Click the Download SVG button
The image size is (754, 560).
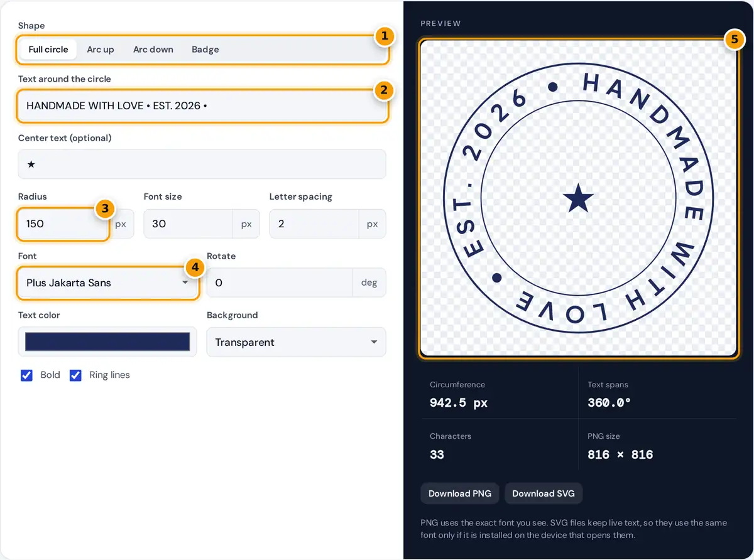[x=544, y=493]
